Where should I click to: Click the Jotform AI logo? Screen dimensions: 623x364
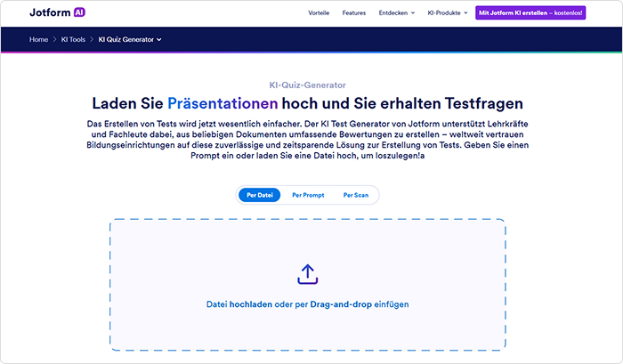pyautogui.click(x=57, y=12)
